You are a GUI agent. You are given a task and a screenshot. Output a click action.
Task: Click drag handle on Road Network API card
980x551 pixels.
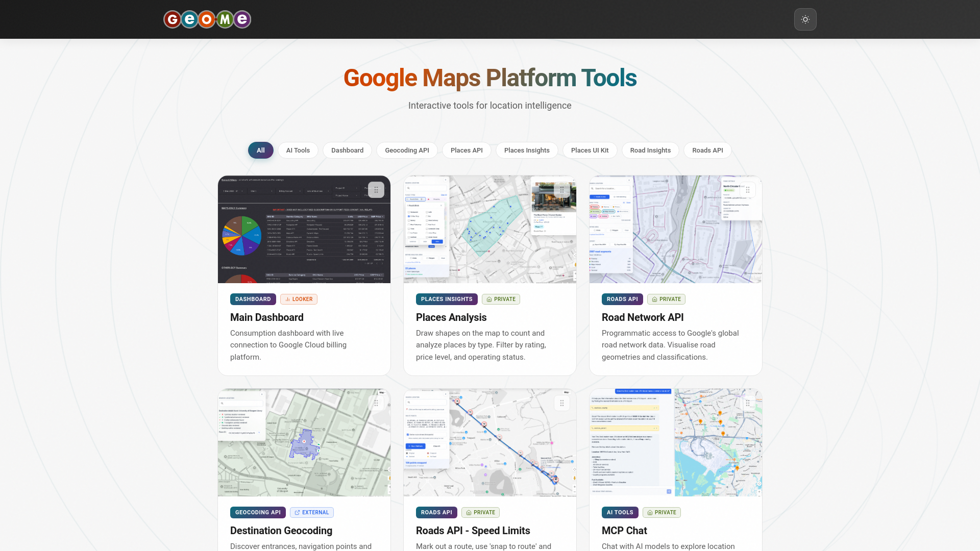click(x=748, y=190)
